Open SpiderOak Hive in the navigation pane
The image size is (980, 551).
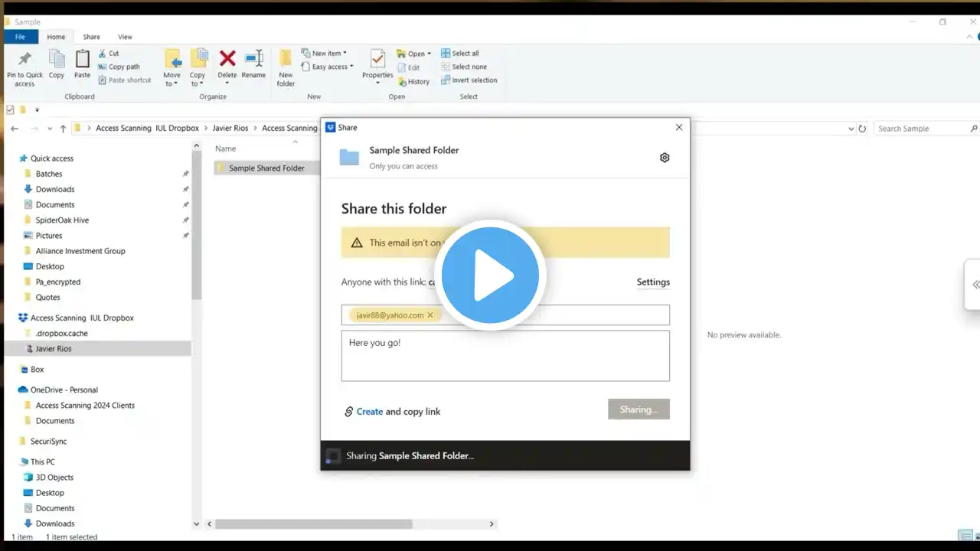pos(62,220)
